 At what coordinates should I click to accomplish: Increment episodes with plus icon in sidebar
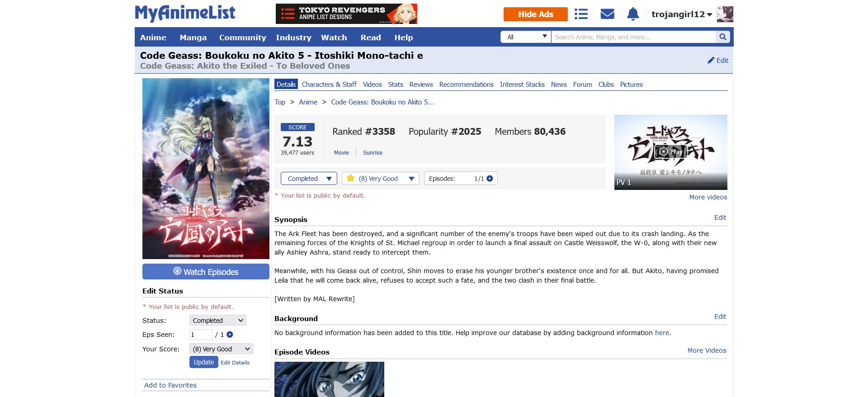point(230,335)
